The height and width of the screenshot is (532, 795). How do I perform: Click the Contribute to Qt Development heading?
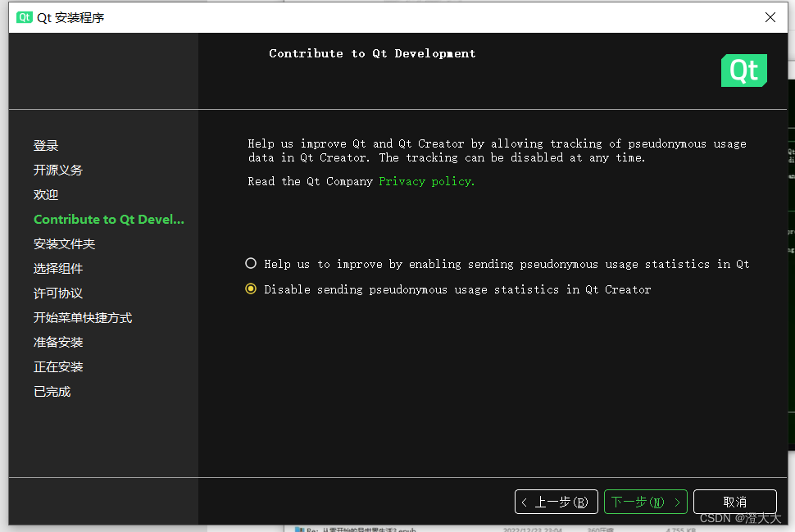tap(372, 54)
